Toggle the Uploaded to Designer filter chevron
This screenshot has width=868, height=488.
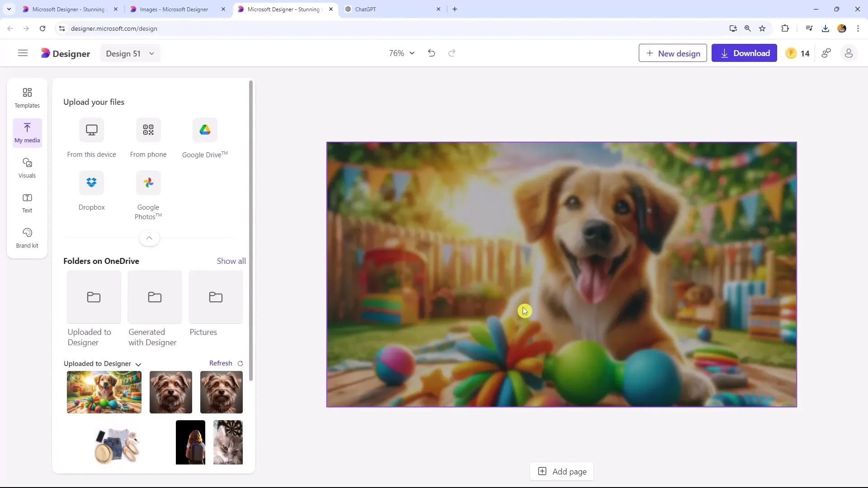(139, 364)
